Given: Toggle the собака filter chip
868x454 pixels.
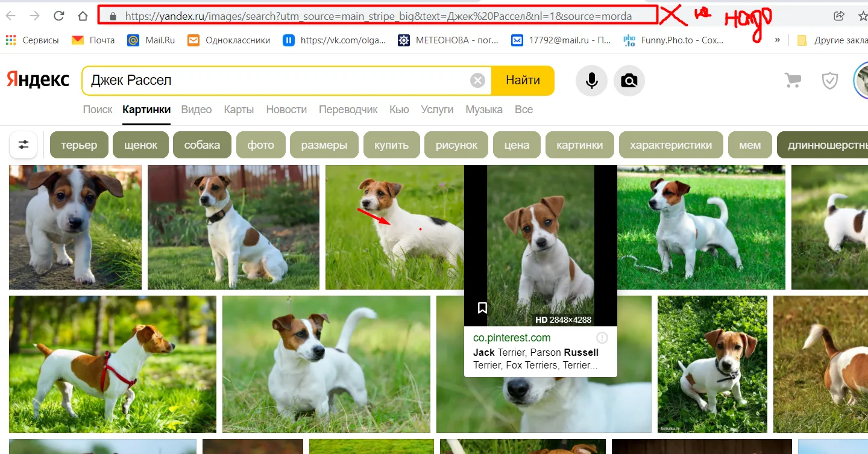Looking at the screenshot, I should [202, 145].
